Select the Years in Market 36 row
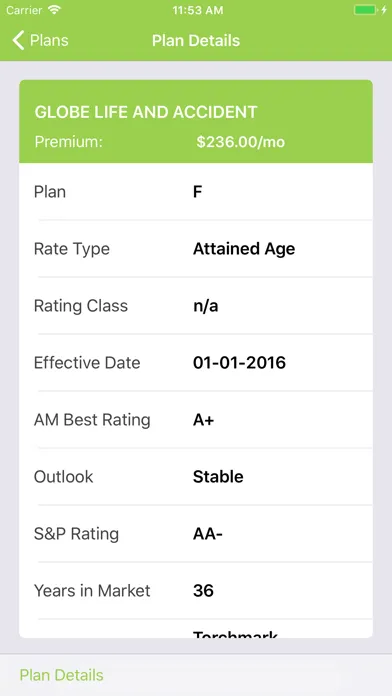 coord(196,590)
